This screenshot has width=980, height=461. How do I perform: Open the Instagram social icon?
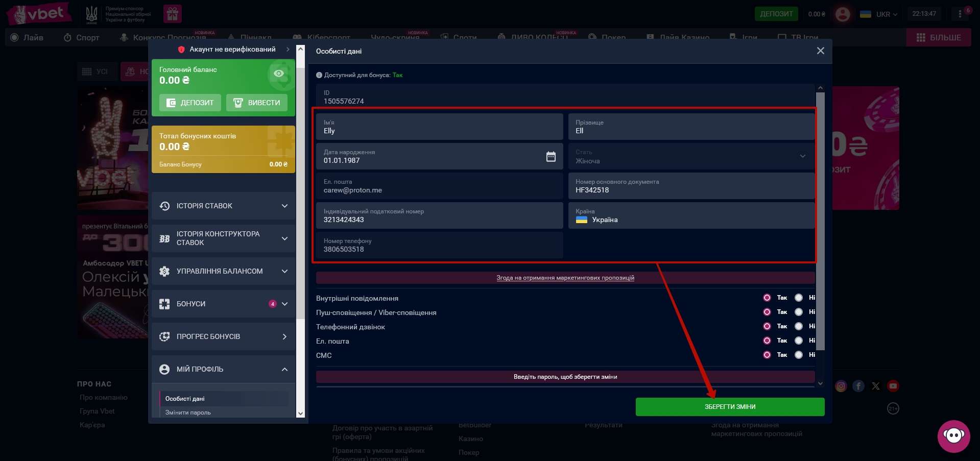841,386
